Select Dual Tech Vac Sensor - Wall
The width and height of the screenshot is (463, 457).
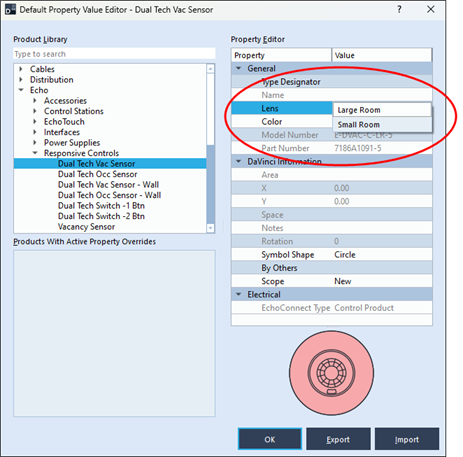pyautogui.click(x=108, y=185)
